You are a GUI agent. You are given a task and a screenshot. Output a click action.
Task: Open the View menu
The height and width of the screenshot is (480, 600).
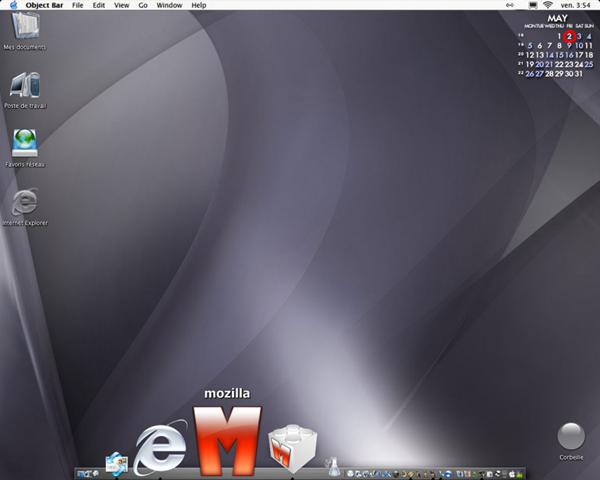coord(121,5)
